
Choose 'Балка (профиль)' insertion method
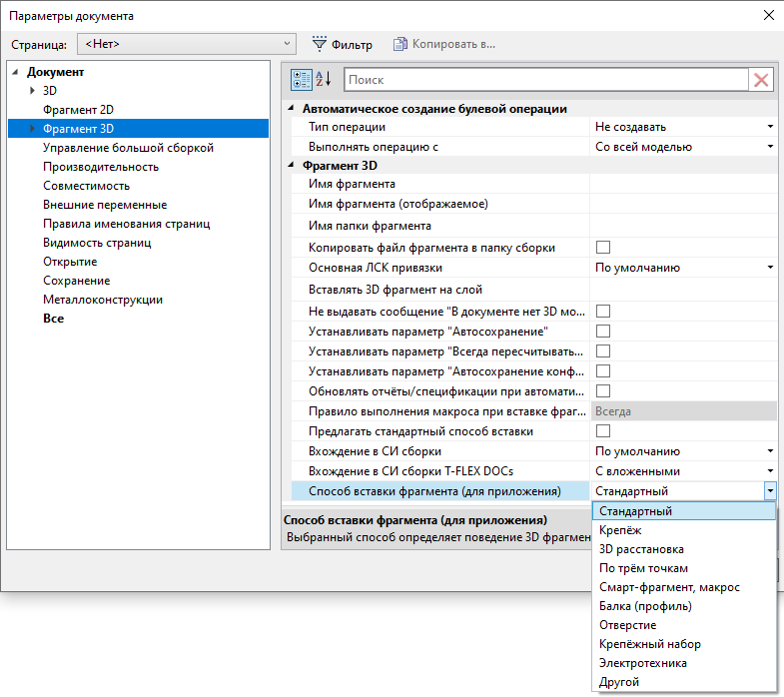pos(645,606)
